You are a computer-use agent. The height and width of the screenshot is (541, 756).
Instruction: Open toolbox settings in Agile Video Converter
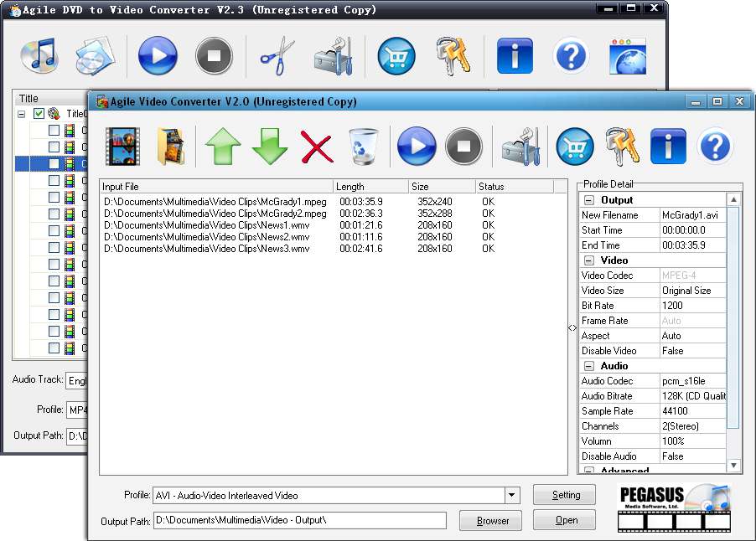pos(520,146)
